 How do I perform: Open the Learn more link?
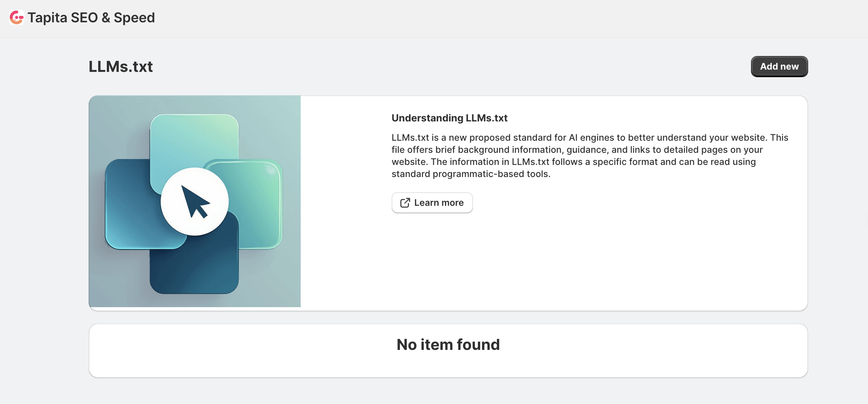click(439, 203)
